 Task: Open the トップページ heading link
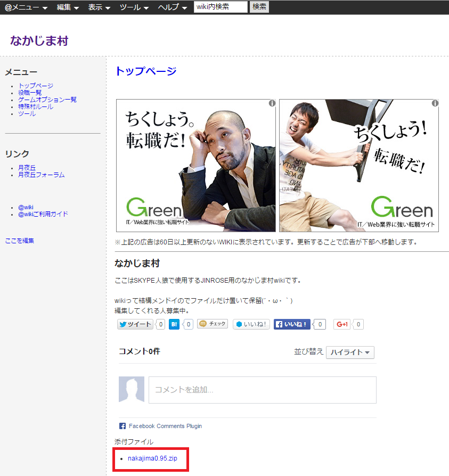click(x=146, y=71)
